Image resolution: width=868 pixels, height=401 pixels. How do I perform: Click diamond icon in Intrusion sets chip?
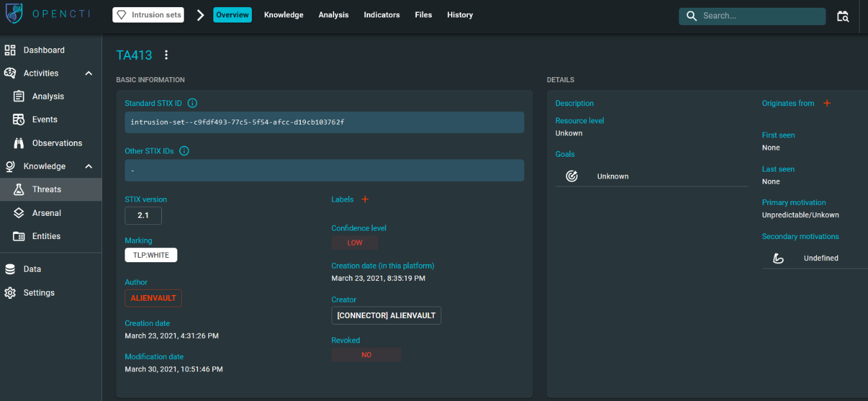tap(121, 15)
